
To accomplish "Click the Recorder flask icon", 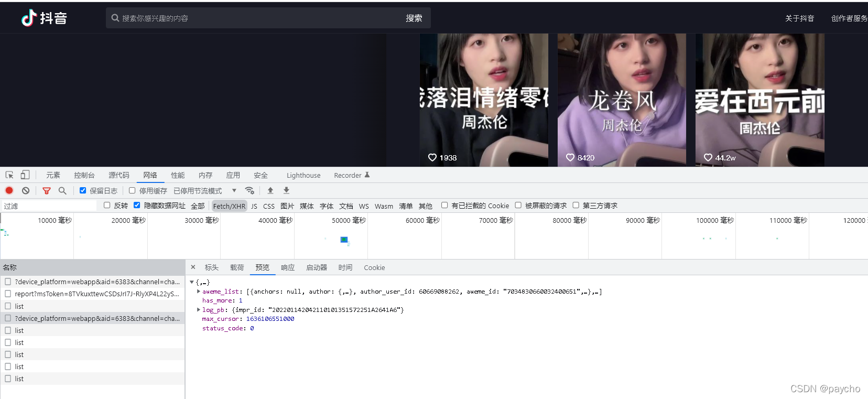I will (367, 175).
